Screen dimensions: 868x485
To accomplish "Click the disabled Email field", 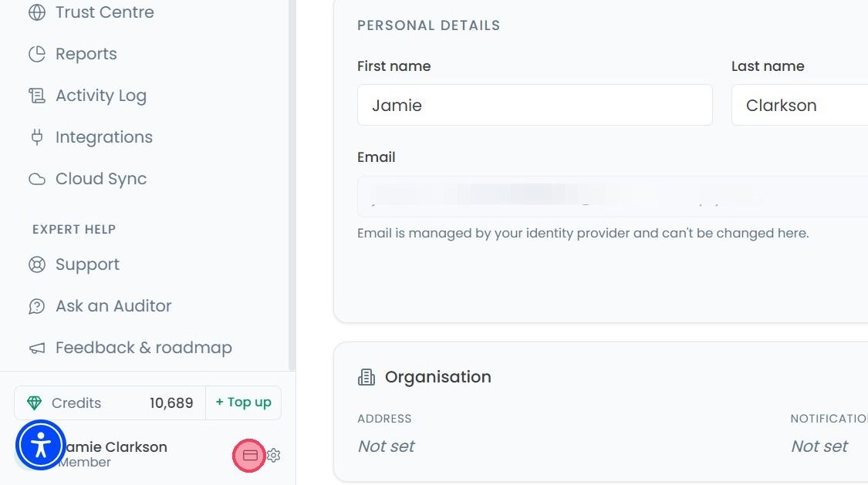I will click(613, 197).
